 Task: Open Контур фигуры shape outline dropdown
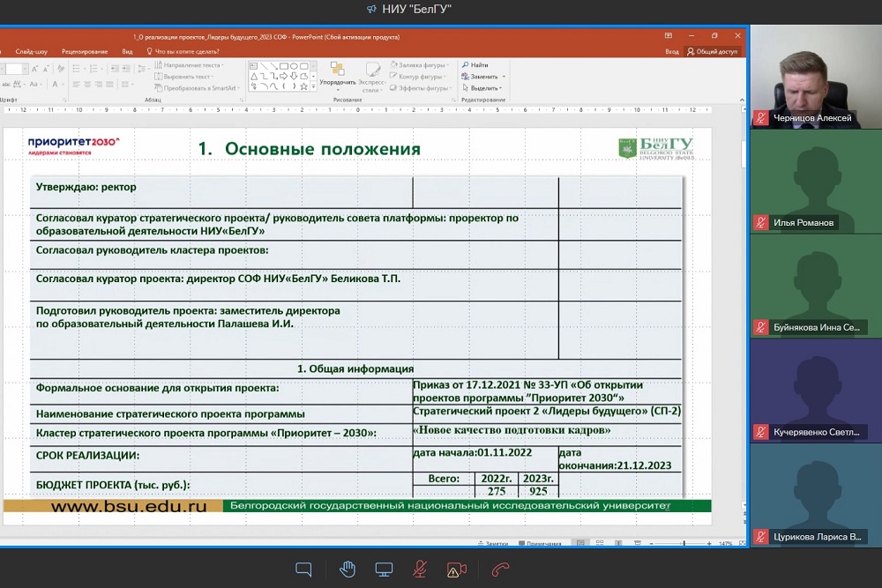pyautogui.click(x=418, y=77)
